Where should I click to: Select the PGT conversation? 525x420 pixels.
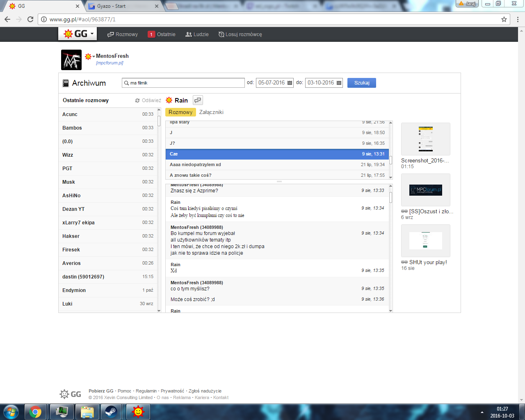coord(108,169)
